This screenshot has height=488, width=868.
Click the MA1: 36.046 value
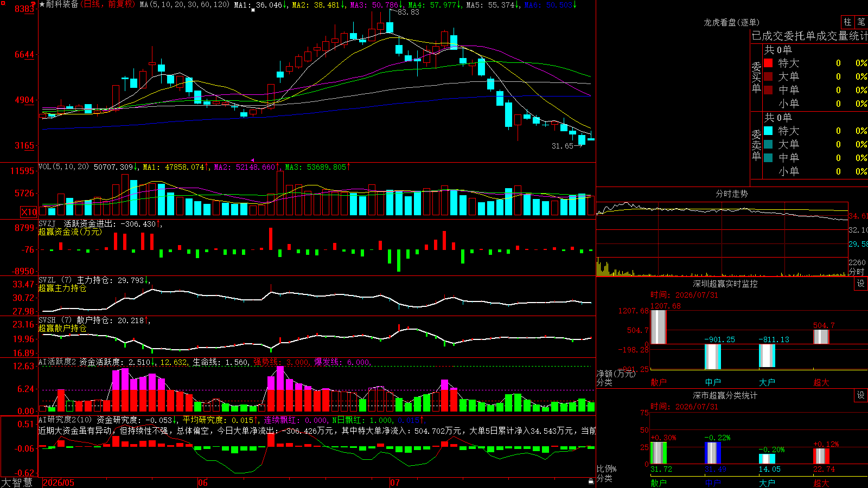coord(258,5)
